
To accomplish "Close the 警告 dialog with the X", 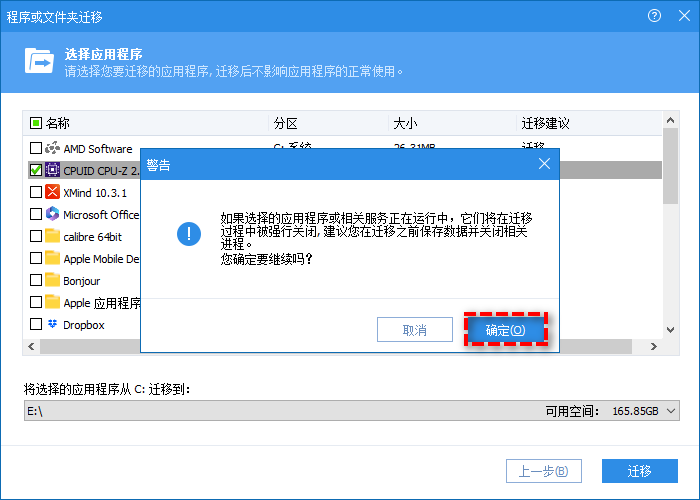I will coord(544,164).
